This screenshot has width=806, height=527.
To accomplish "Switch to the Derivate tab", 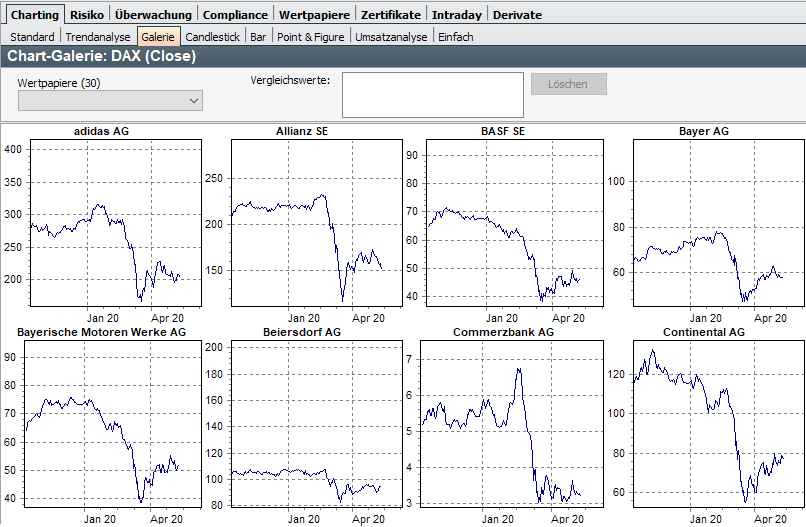I will pos(517,15).
